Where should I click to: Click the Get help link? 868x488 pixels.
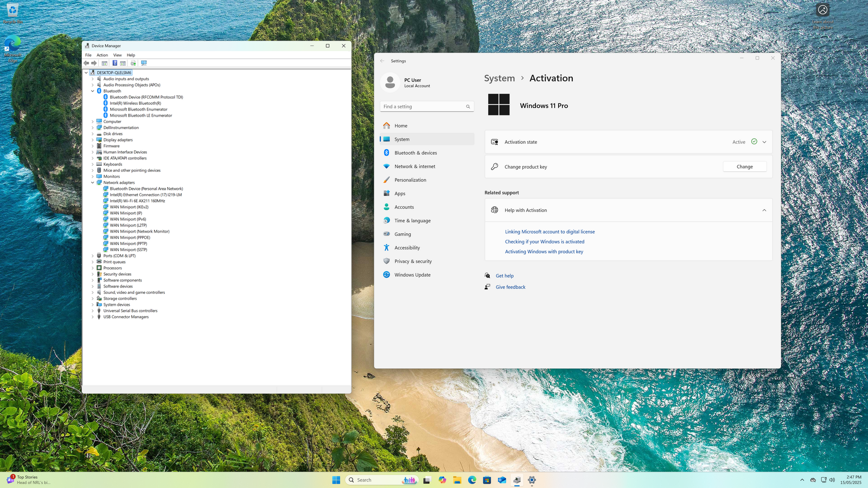pos(505,276)
